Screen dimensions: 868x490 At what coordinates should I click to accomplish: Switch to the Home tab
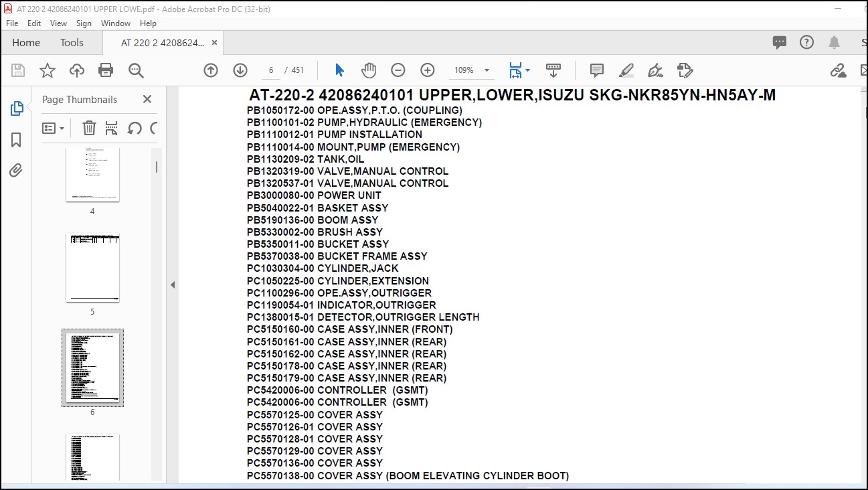(26, 42)
